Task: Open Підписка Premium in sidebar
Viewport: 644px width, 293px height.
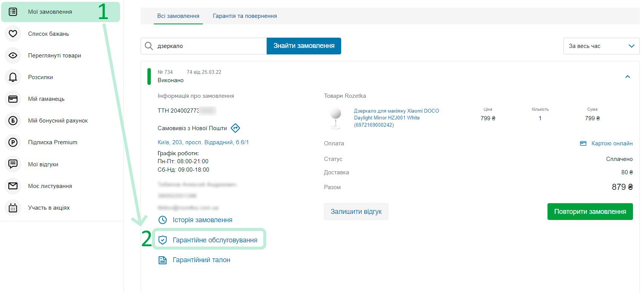Action: tap(52, 142)
